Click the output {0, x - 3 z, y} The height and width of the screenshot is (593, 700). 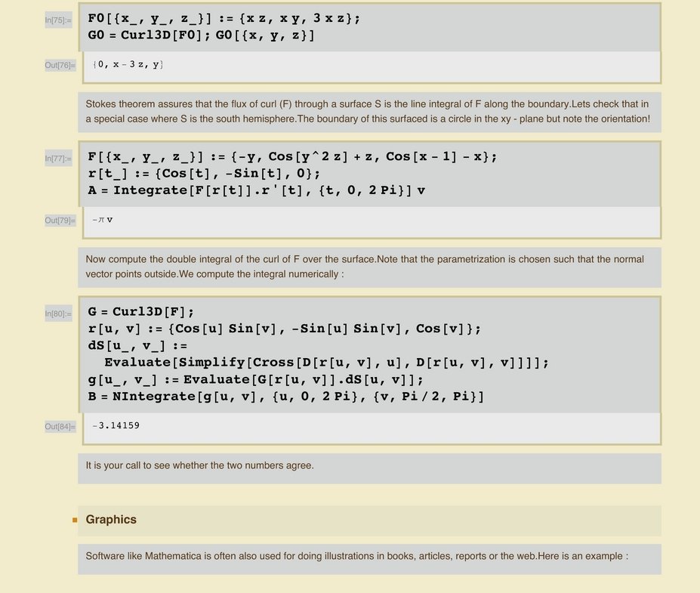[x=128, y=66]
